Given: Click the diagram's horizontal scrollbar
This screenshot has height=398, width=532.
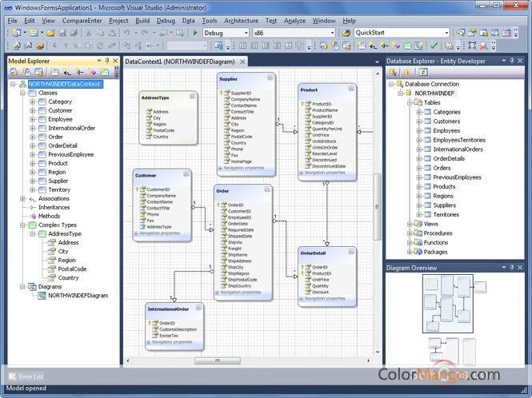Looking at the screenshot, I should tap(216, 360).
